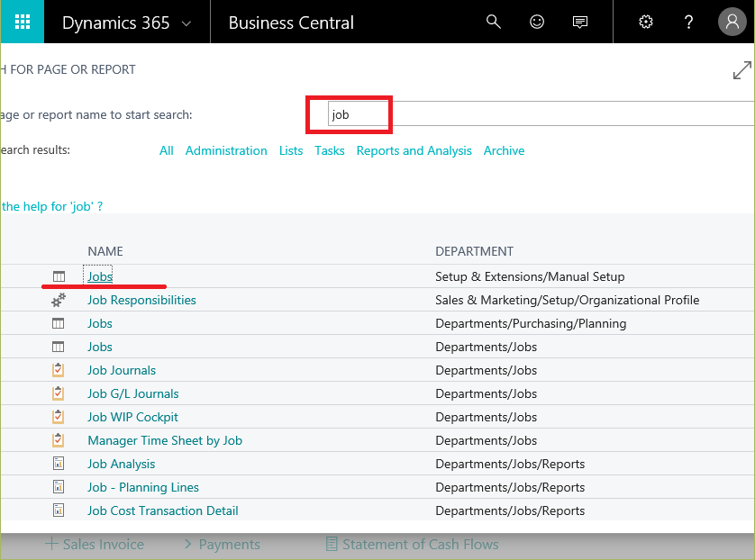Open Jobs link in the Departments/Jobs row
The width and height of the screenshot is (755, 560).
coord(100,347)
